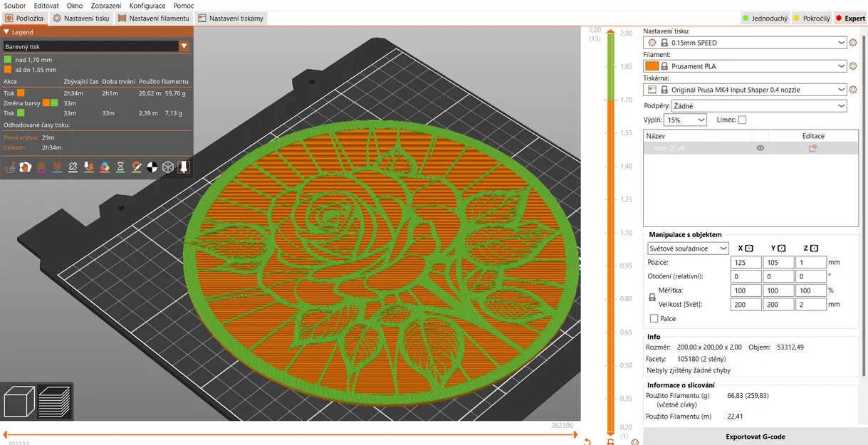Hide the rose (2).stl object with its eye toggle
Screen dimensions: 868x445
point(760,147)
